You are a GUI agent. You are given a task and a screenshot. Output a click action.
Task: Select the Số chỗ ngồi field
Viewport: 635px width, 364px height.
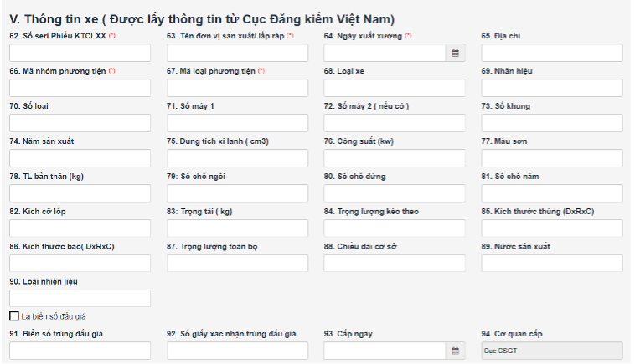(x=237, y=193)
